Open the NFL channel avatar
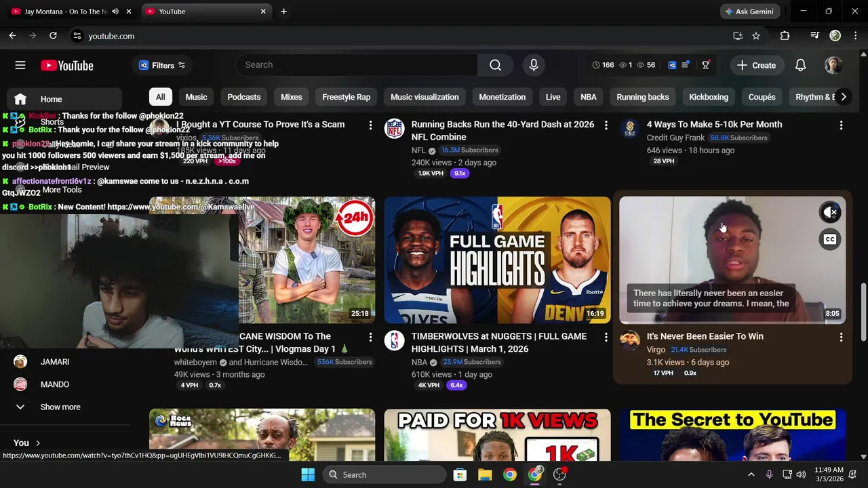 (x=394, y=128)
